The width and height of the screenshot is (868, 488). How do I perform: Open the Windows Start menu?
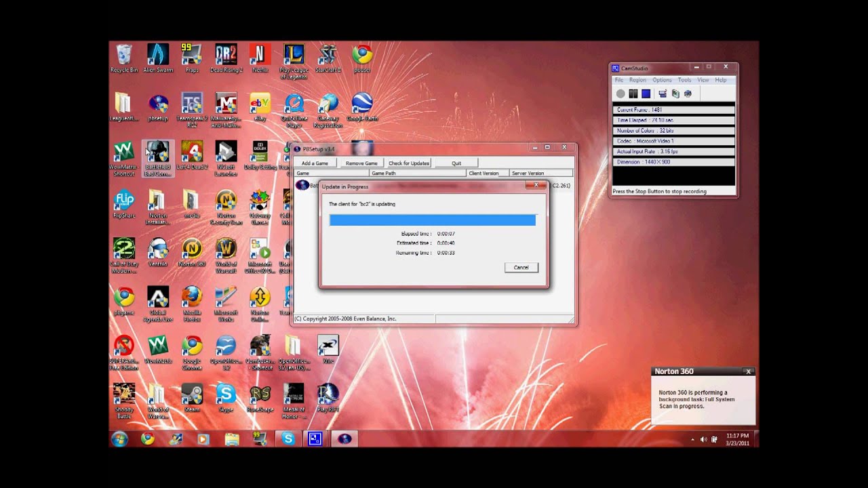(x=120, y=439)
